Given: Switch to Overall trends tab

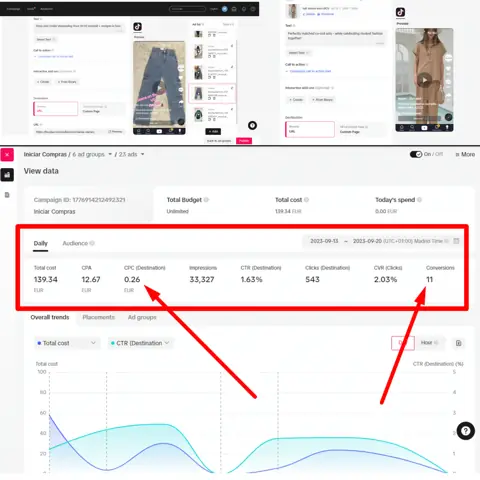Looking at the screenshot, I should pyautogui.click(x=50, y=317).
